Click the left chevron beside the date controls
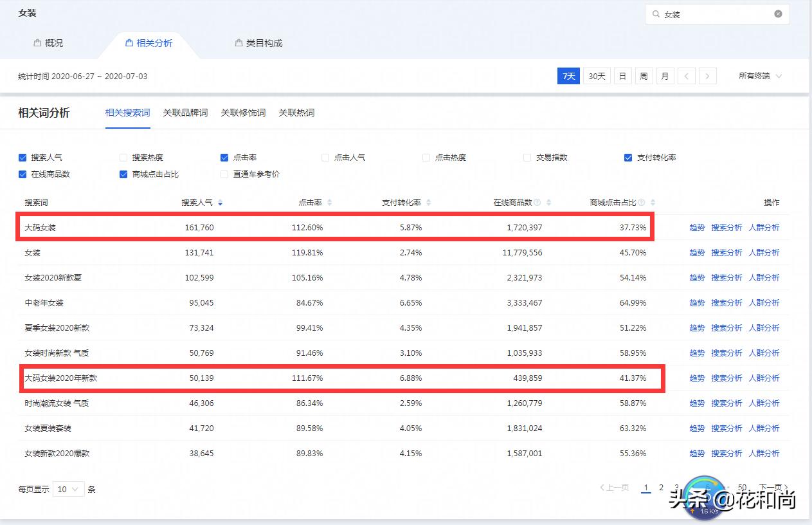 (687, 75)
